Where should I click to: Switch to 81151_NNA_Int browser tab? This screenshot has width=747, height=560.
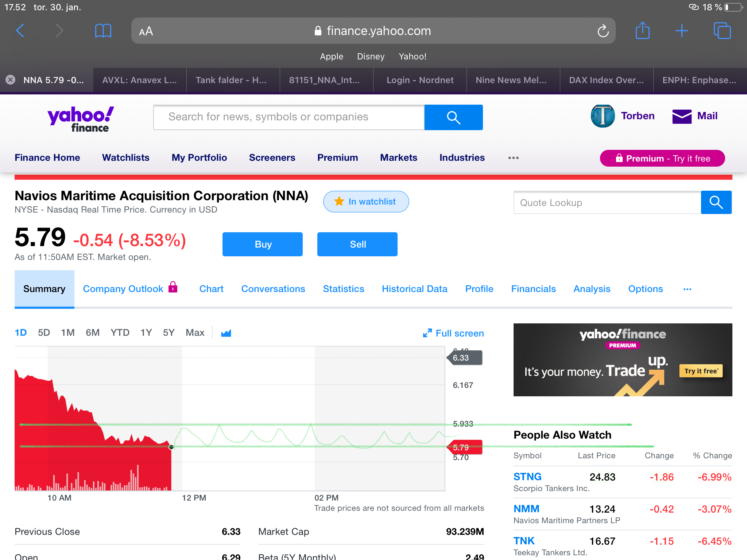coord(326,80)
